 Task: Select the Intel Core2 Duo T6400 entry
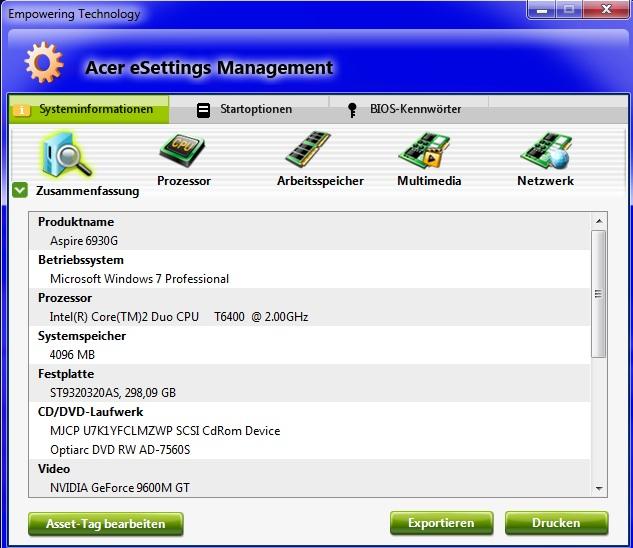179,317
